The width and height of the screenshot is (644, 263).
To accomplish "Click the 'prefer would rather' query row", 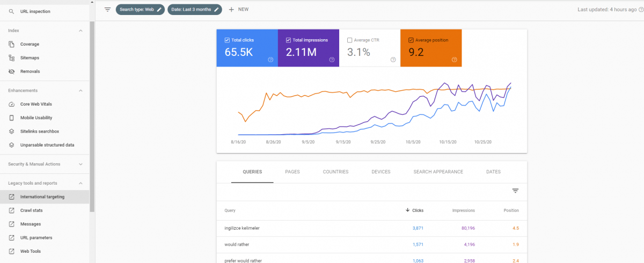I will [x=372, y=258].
